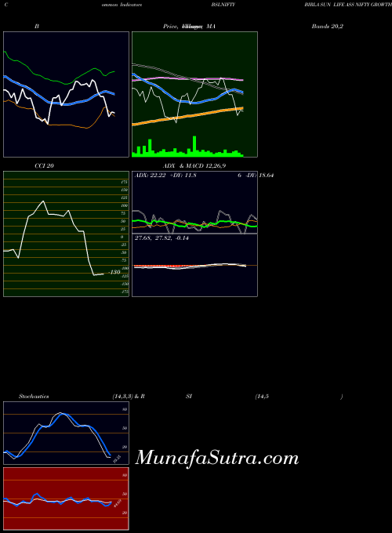Click the -175 level label on CCI chart
Image resolution: width=392 pixels, height=533 pixels.
(124, 292)
